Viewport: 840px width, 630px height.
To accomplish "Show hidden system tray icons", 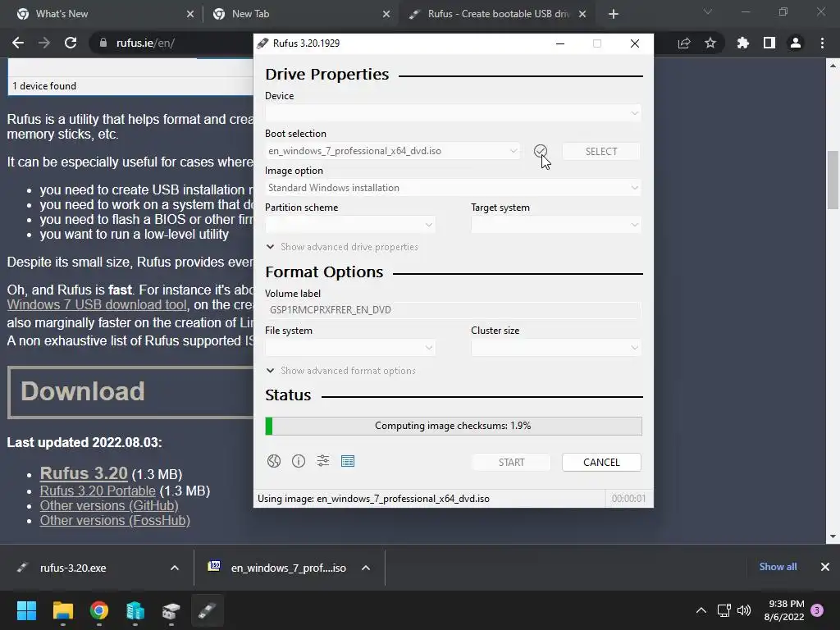I will coord(701,610).
